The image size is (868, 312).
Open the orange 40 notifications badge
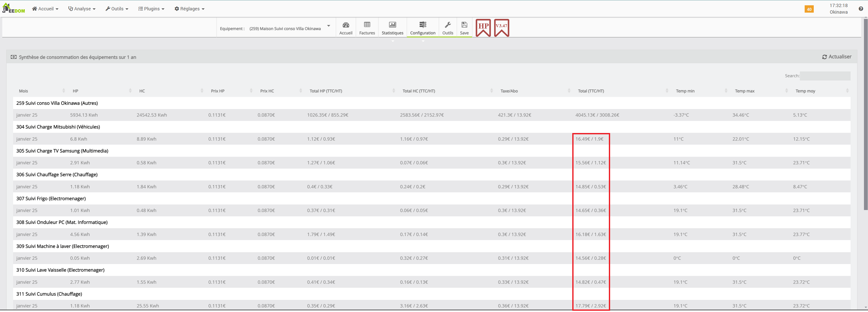(809, 9)
